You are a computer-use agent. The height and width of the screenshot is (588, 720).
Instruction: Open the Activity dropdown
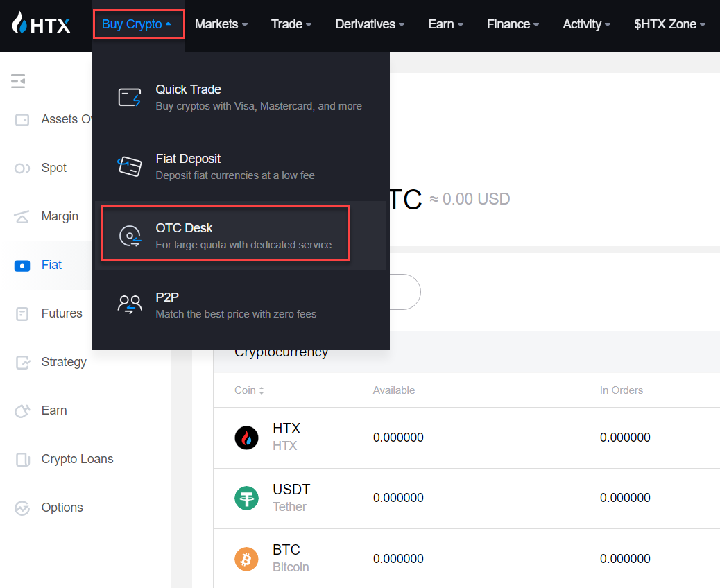coord(586,24)
